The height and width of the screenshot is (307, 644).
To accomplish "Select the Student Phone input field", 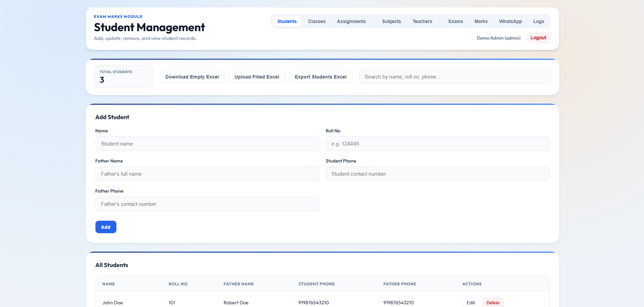I will point(438,174).
